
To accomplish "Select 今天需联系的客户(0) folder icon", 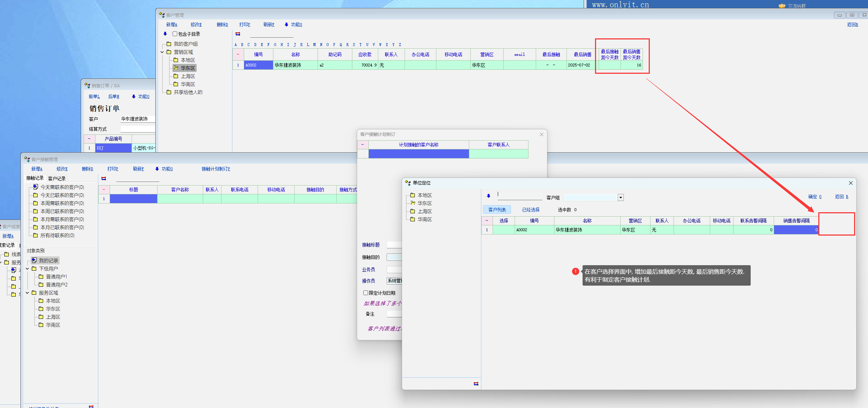I will (x=35, y=187).
